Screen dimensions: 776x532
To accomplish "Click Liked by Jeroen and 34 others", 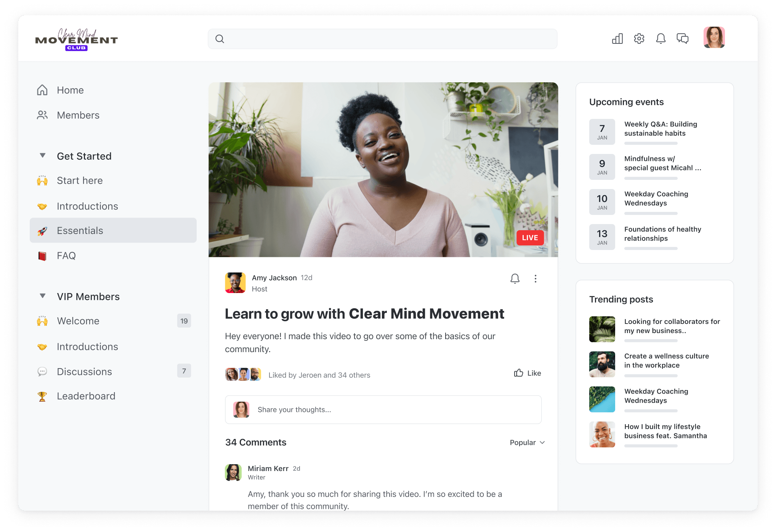I will point(319,375).
